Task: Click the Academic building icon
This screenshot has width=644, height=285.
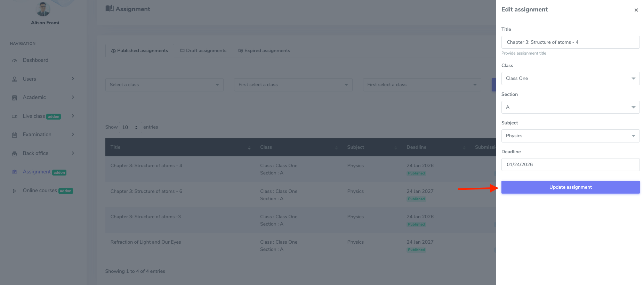Action: pos(15,98)
